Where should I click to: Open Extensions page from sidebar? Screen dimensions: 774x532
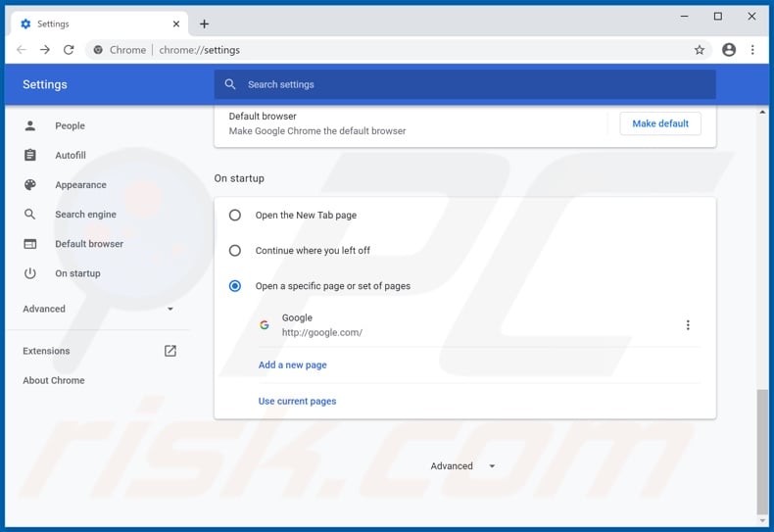click(46, 351)
